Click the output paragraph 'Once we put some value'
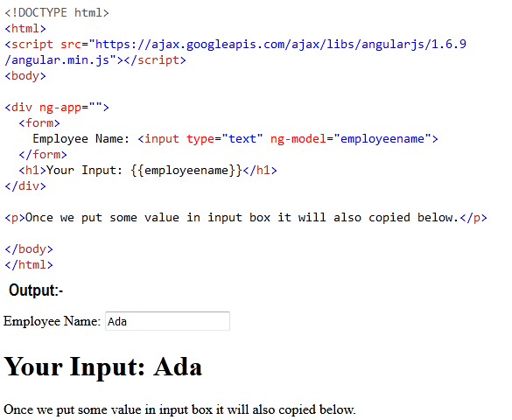 pos(179,409)
